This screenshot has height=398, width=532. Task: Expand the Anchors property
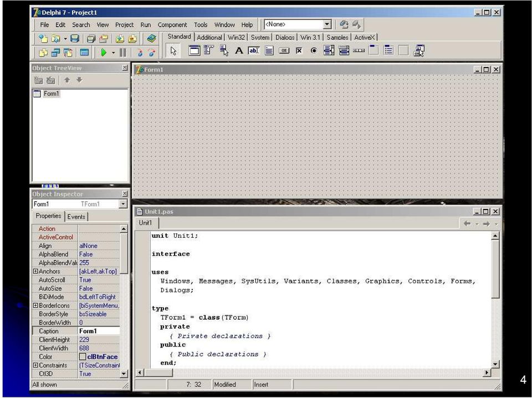[x=35, y=271]
